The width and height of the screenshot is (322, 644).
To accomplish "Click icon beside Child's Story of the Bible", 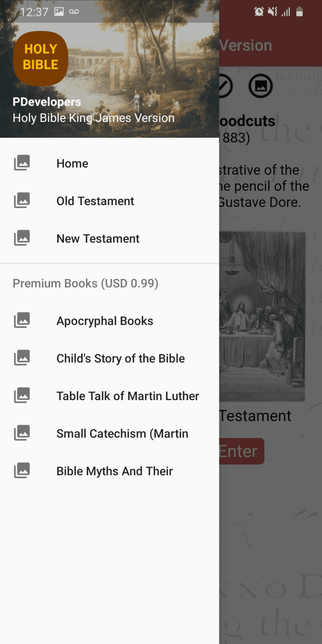I will pyautogui.click(x=22, y=358).
